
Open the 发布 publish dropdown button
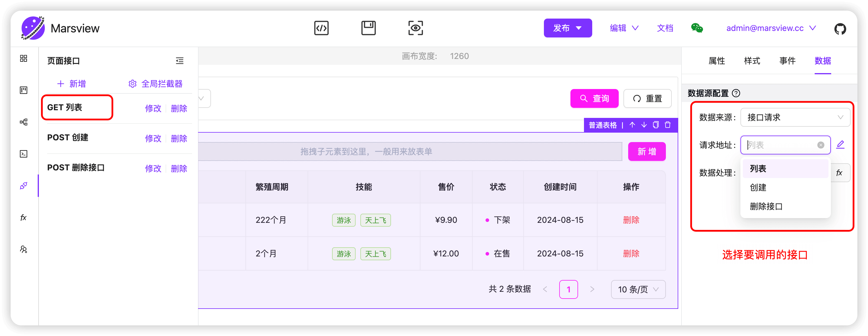tap(568, 28)
